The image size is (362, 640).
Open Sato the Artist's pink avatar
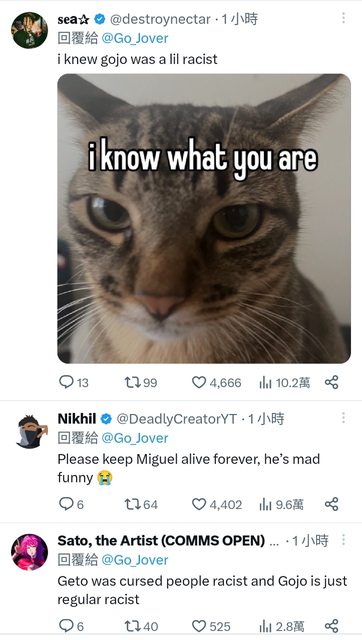pos(29,552)
